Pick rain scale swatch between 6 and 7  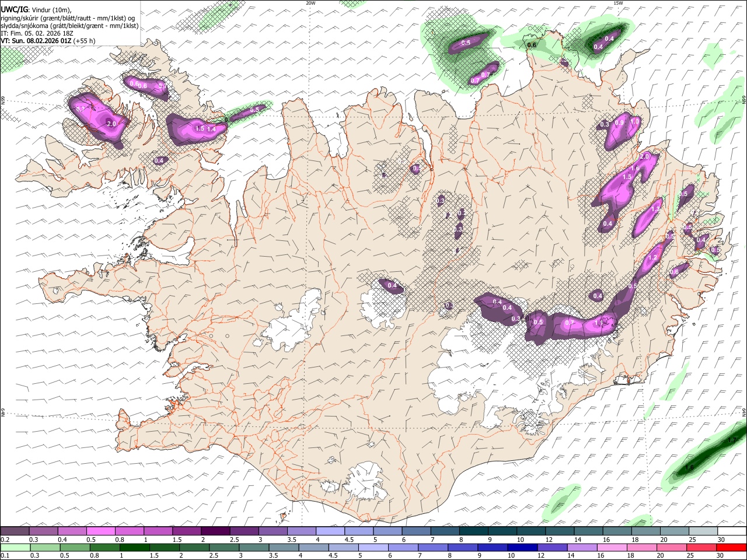point(403,547)
